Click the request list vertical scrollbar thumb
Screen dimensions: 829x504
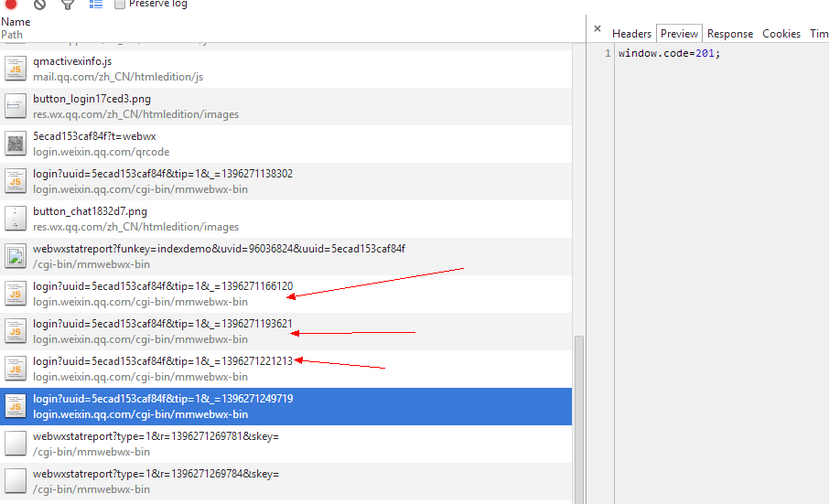coord(579,420)
